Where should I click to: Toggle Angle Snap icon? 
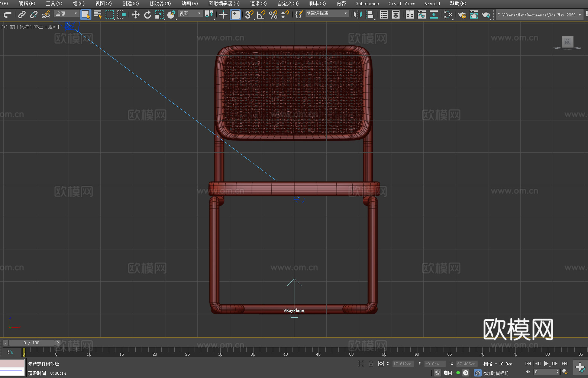tap(261, 14)
